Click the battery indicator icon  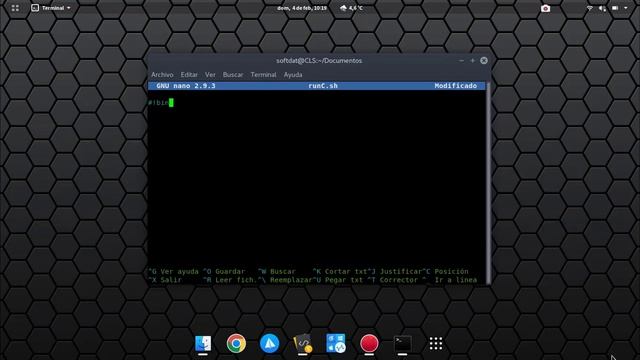click(x=615, y=8)
